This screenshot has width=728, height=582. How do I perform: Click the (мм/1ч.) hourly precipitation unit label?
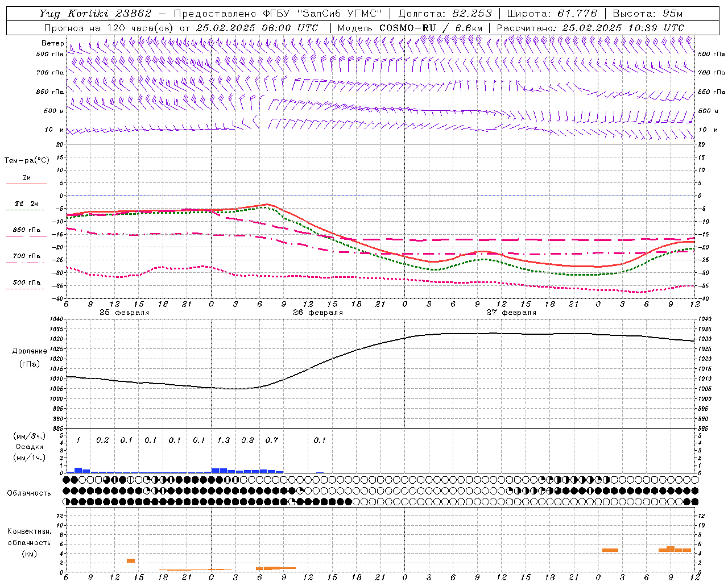tap(29, 458)
